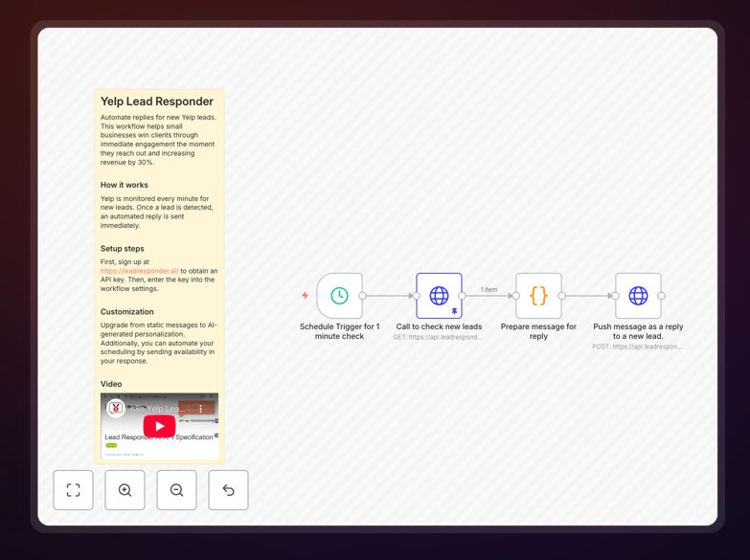Click the input connector of Prepare message node
This screenshot has height=560, width=750.
[515, 296]
